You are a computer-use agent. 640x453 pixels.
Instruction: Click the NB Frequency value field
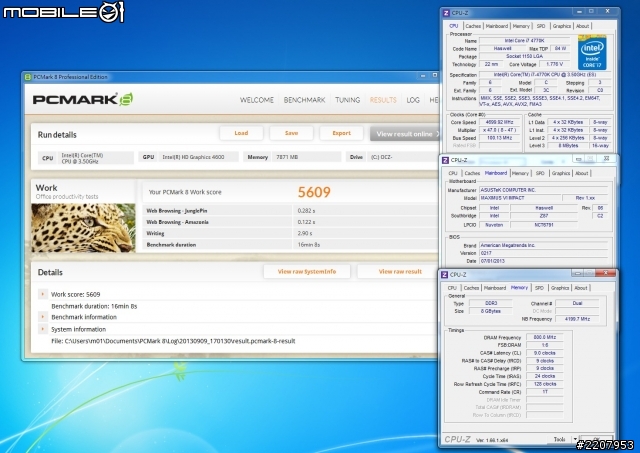tap(577, 319)
